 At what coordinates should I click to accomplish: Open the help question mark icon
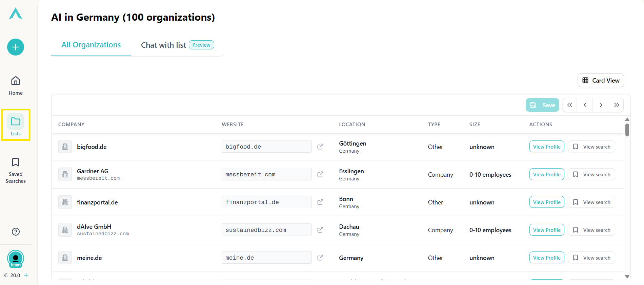16,232
